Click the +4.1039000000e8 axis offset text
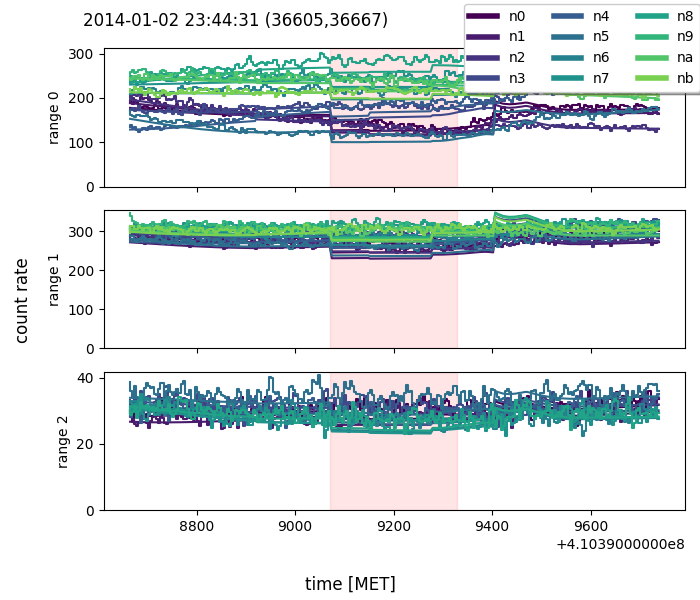Image resolution: width=700 pixels, height=600 pixels. [x=621, y=544]
